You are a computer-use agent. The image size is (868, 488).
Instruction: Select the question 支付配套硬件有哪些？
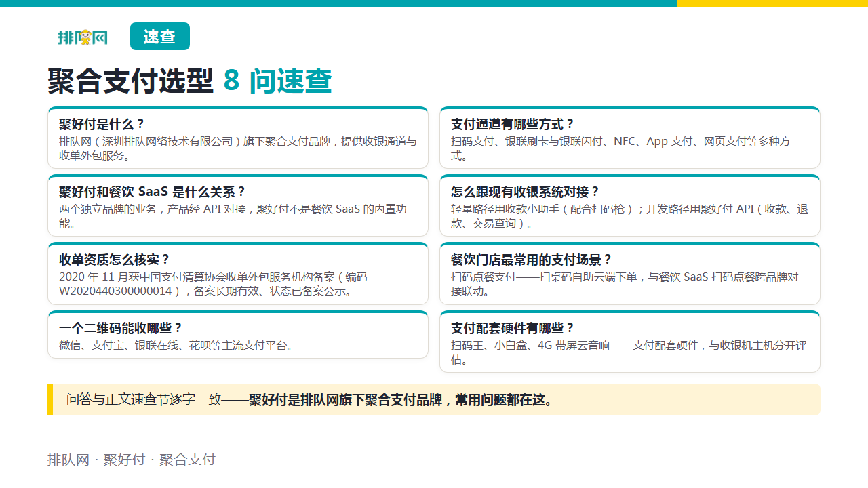coord(513,328)
